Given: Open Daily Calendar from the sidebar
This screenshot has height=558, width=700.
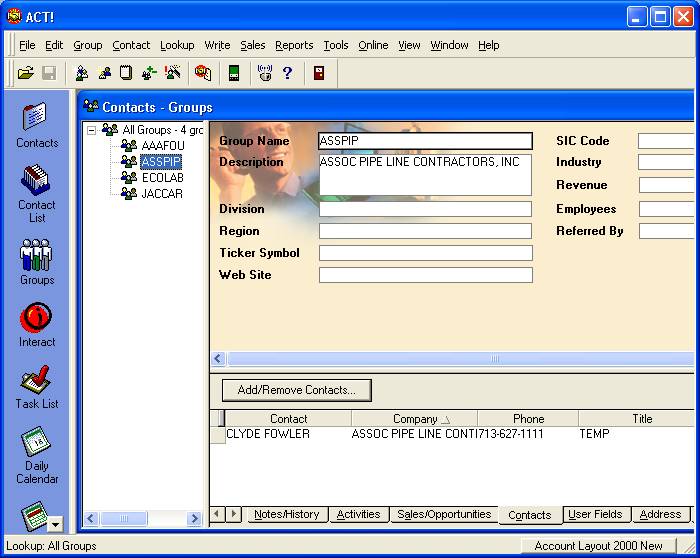Looking at the screenshot, I should [37, 455].
